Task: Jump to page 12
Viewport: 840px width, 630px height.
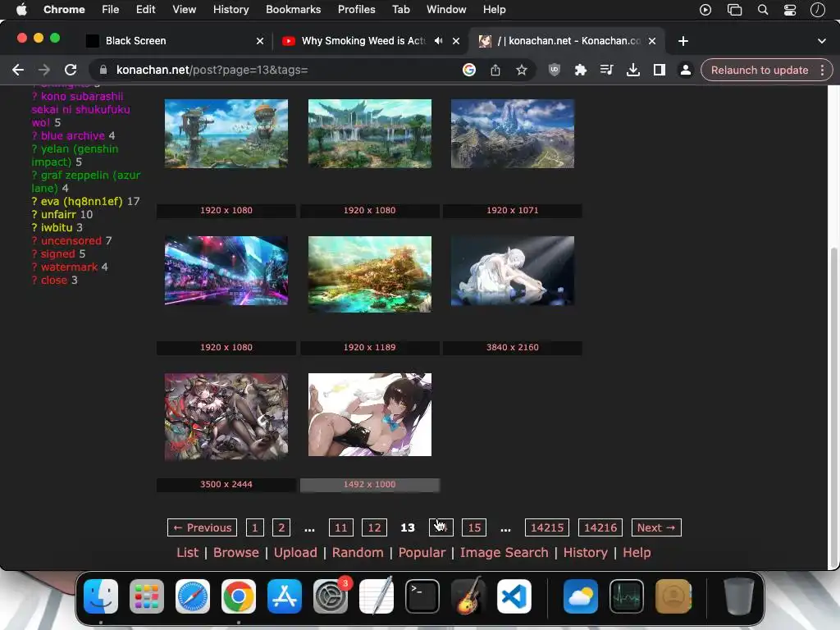Action: [x=374, y=527]
